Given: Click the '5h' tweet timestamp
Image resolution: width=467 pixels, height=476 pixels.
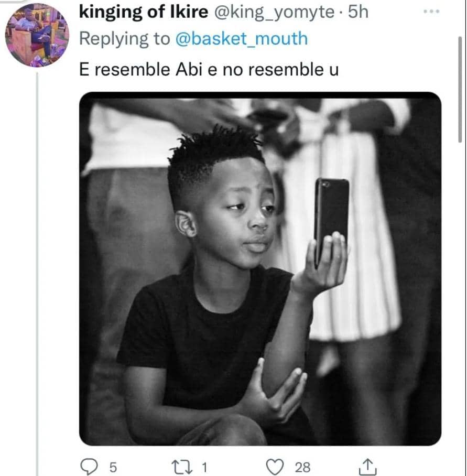Looking at the screenshot, I should tap(358, 13).
